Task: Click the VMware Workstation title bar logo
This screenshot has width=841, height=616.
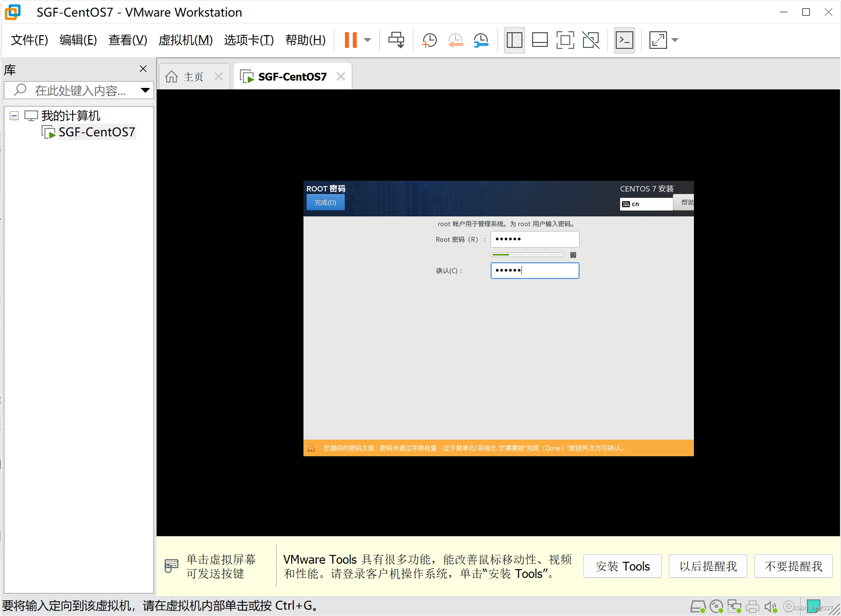Action: point(13,12)
